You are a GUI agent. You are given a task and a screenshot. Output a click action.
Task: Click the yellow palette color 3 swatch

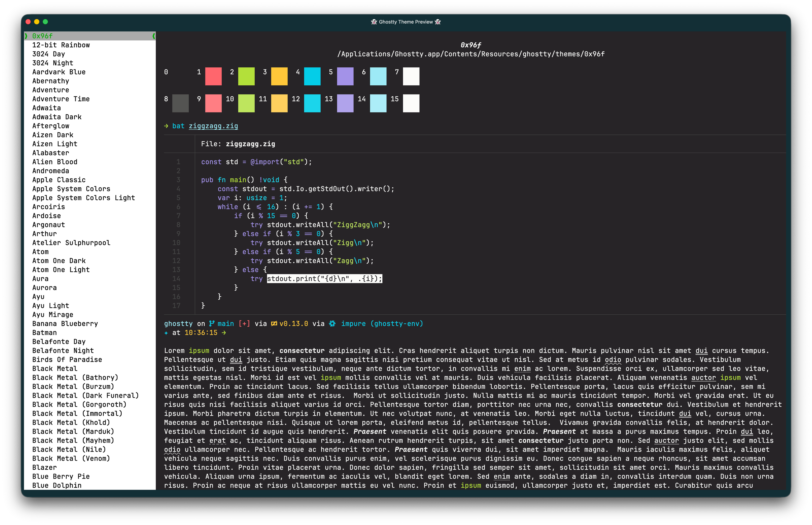[x=279, y=76]
